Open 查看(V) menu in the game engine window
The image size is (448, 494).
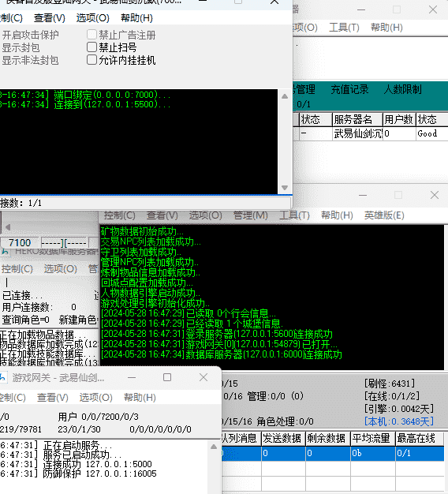162,215
